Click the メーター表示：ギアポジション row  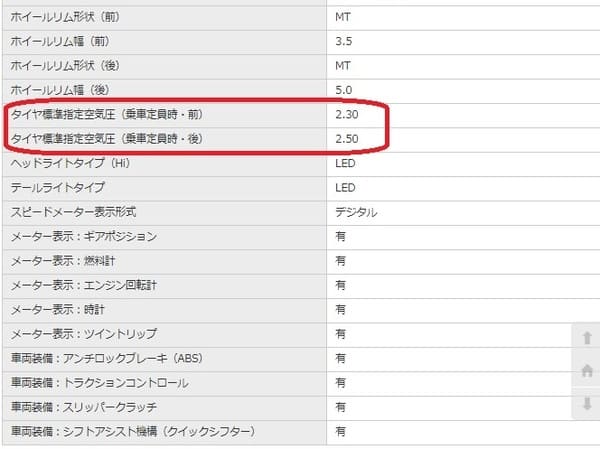click(x=84, y=237)
